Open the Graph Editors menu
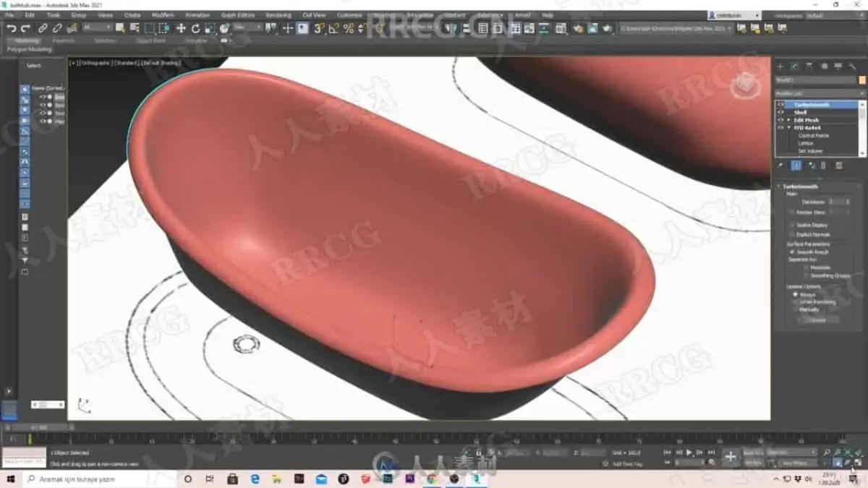Screen dimensions: 868x488 click(x=238, y=15)
